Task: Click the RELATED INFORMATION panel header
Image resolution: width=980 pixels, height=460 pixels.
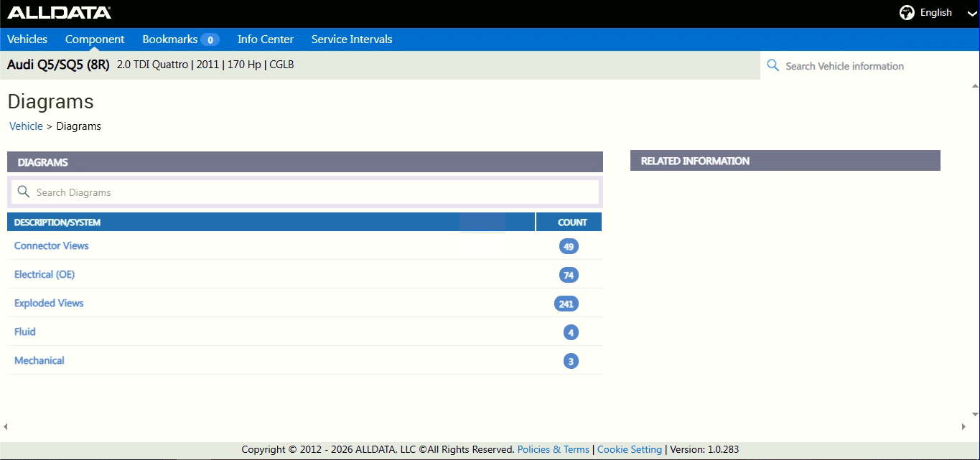Action: click(x=785, y=161)
